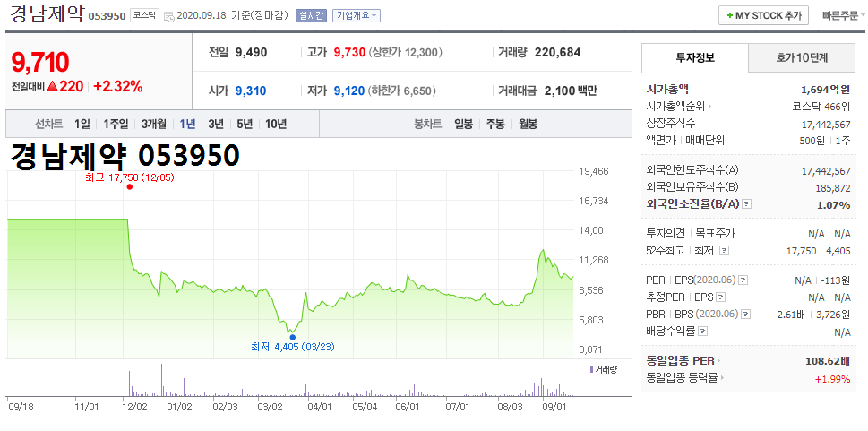Click the +1.99% sector change value

tap(832, 379)
